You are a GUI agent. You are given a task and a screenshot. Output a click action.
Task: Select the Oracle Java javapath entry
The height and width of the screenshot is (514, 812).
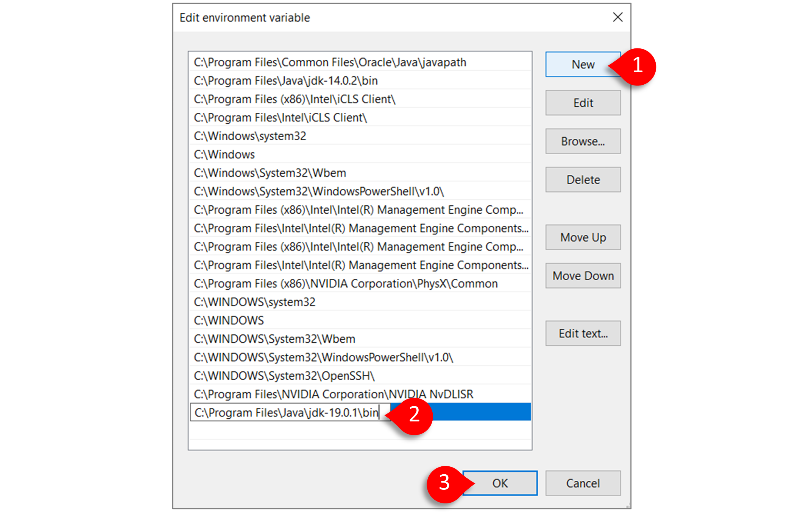tap(330, 62)
